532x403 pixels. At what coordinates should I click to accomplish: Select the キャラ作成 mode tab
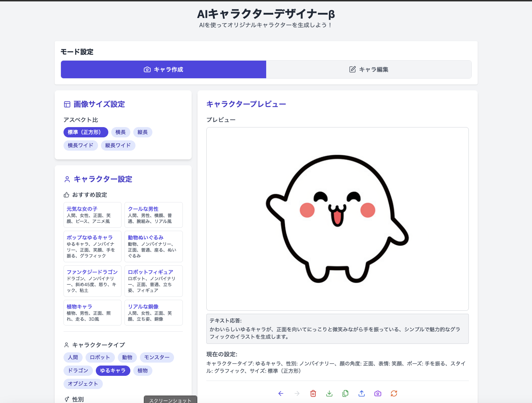(x=163, y=69)
